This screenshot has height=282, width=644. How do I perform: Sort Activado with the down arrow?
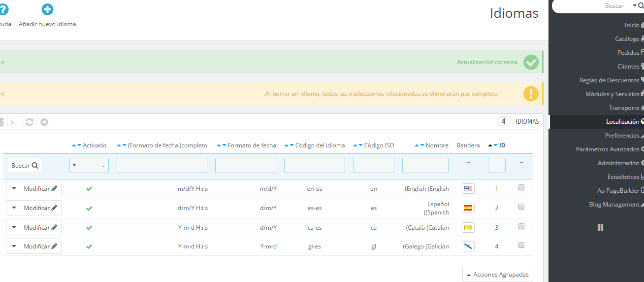(x=79, y=145)
